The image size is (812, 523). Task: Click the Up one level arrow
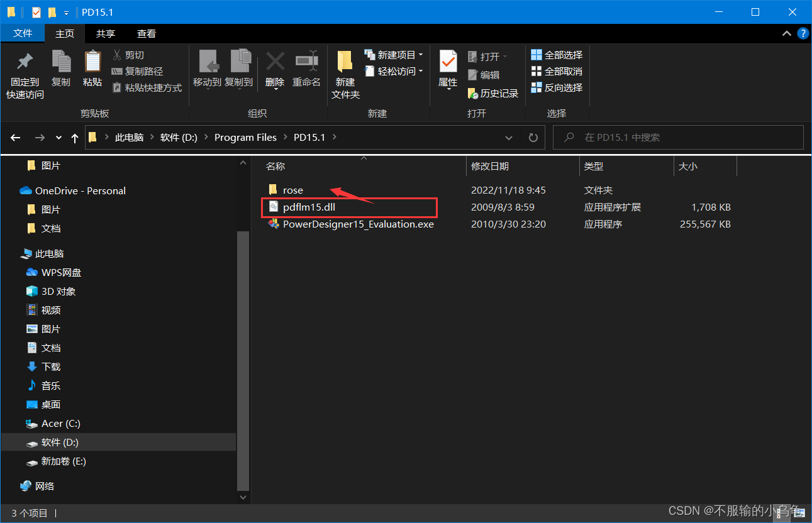click(x=75, y=138)
